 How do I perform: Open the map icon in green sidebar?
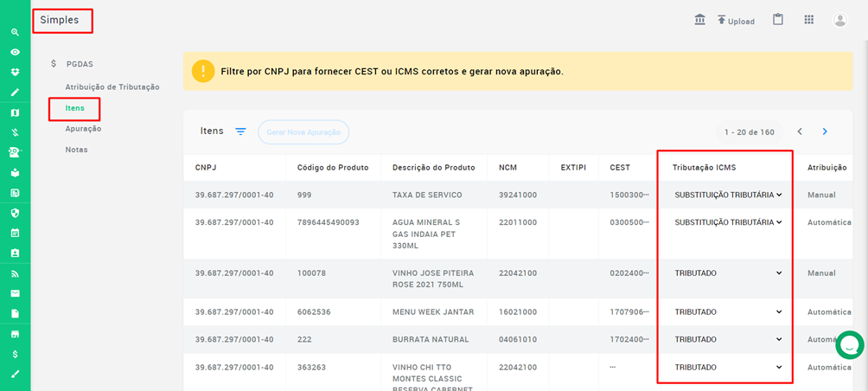15,112
